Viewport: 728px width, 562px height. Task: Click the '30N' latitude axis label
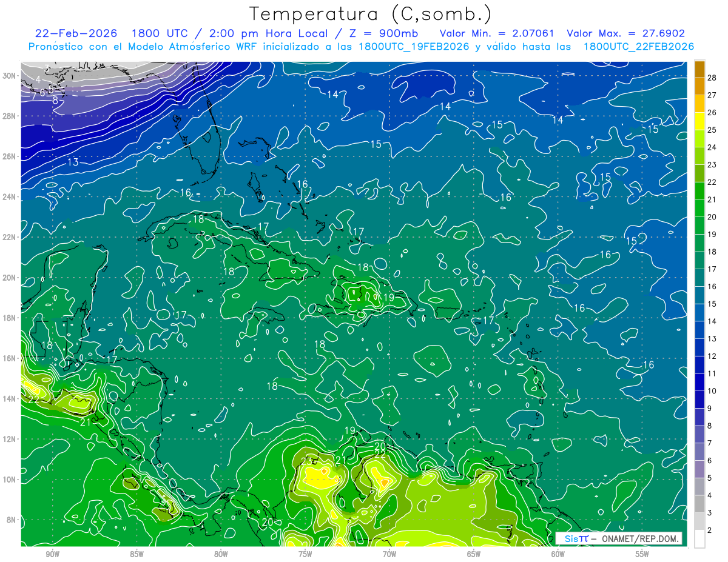(x=9, y=76)
